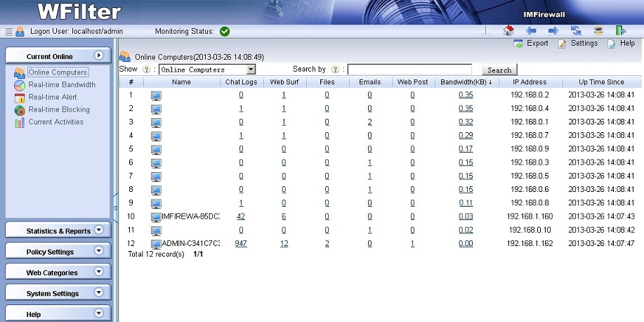Select Online Computers in sidebar
The height and width of the screenshot is (322, 644).
coord(58,72)
